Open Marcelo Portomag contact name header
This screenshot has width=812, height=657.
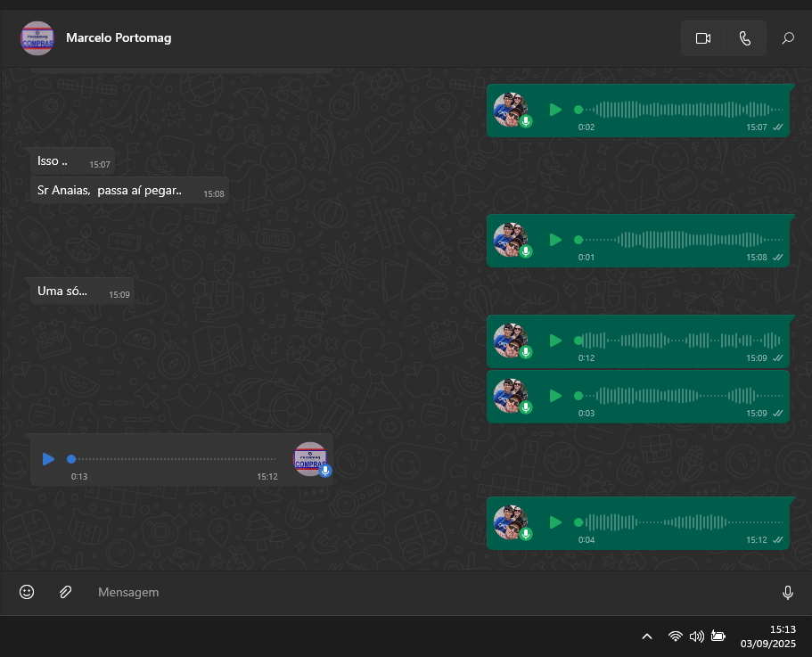coord(119,38)
